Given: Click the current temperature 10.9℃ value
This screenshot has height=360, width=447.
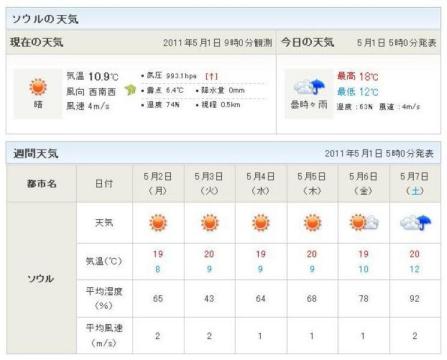Looking at the screenshot, I should click(x=103, y=77).
